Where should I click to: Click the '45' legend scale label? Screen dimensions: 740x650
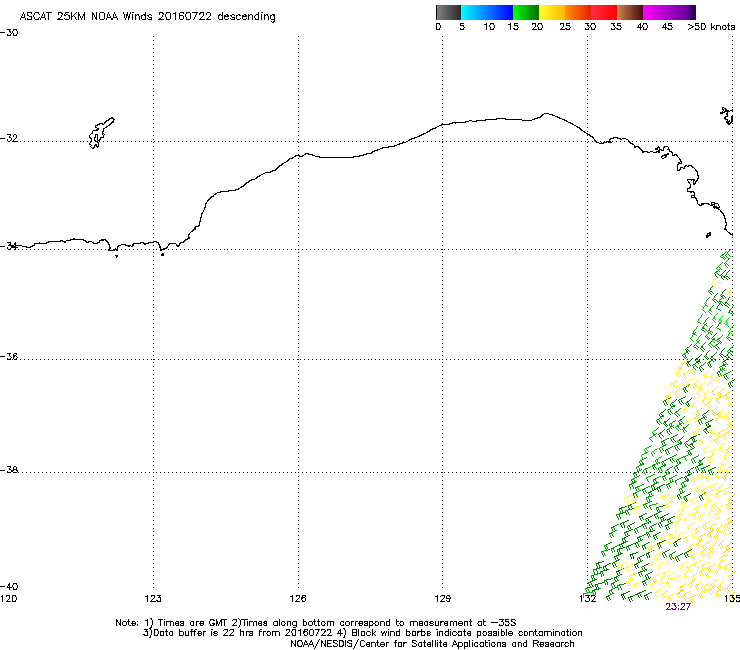point(667,27)
